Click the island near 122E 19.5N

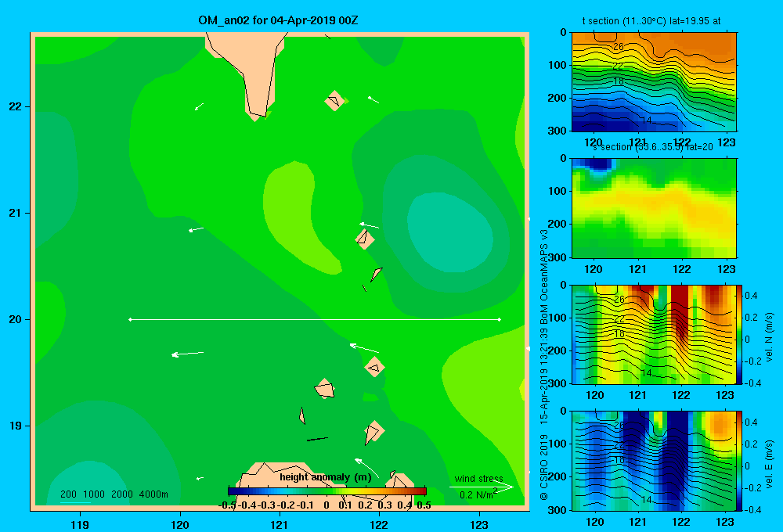(374, 367)
